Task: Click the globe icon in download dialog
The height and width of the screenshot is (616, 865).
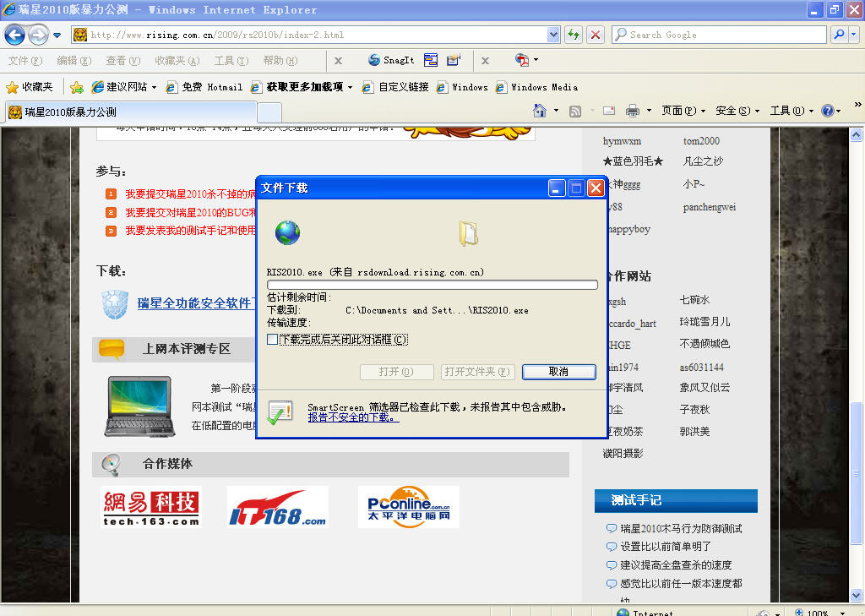Action: click(287, 232)
